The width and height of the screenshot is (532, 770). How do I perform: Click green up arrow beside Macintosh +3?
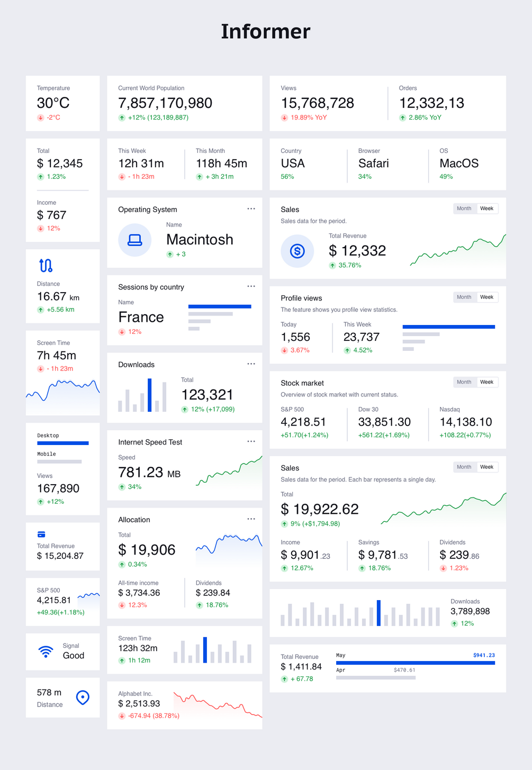pos(170,255)
